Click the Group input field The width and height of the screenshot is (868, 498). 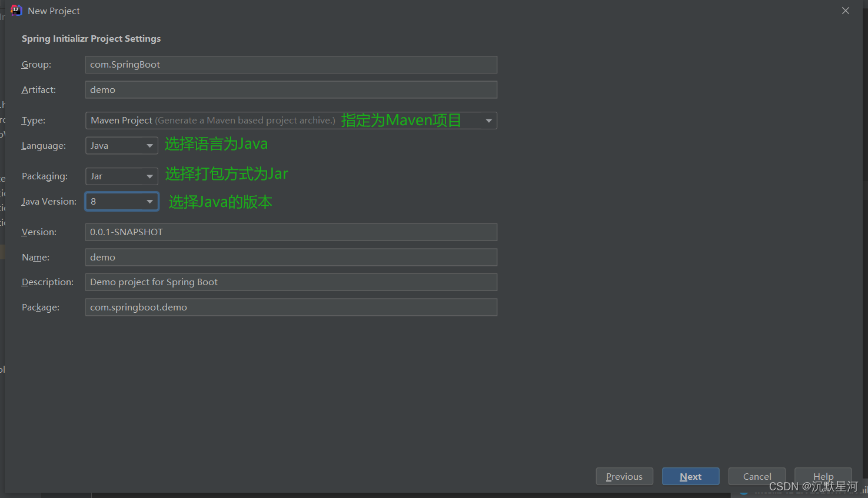click(x=291, y=65)
